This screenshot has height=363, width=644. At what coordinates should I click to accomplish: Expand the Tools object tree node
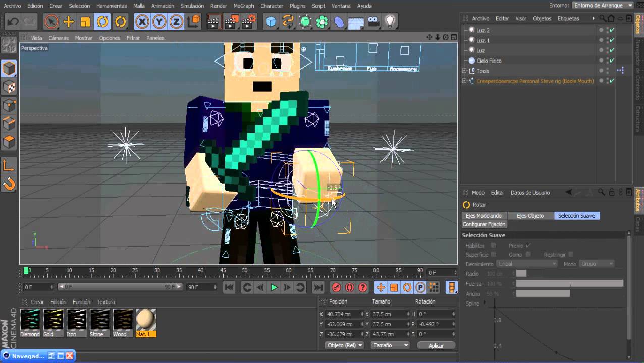pyautogui.click(x=464, y=71)
